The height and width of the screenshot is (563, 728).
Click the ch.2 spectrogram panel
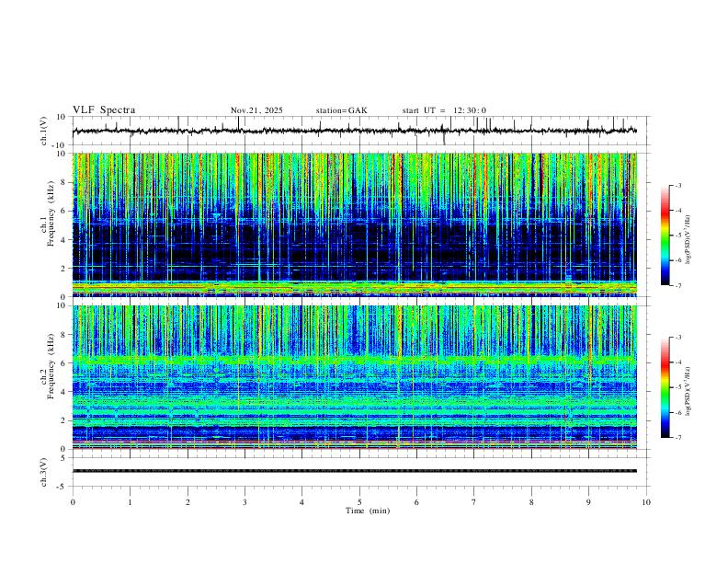pyautogui.click(x=355, y=377)
